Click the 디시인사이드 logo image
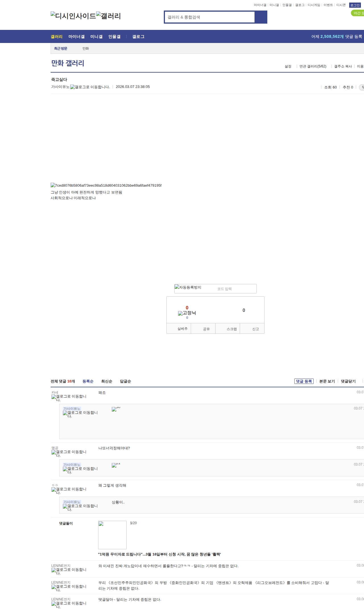364x609 pixels. click(x=73, y=16)
